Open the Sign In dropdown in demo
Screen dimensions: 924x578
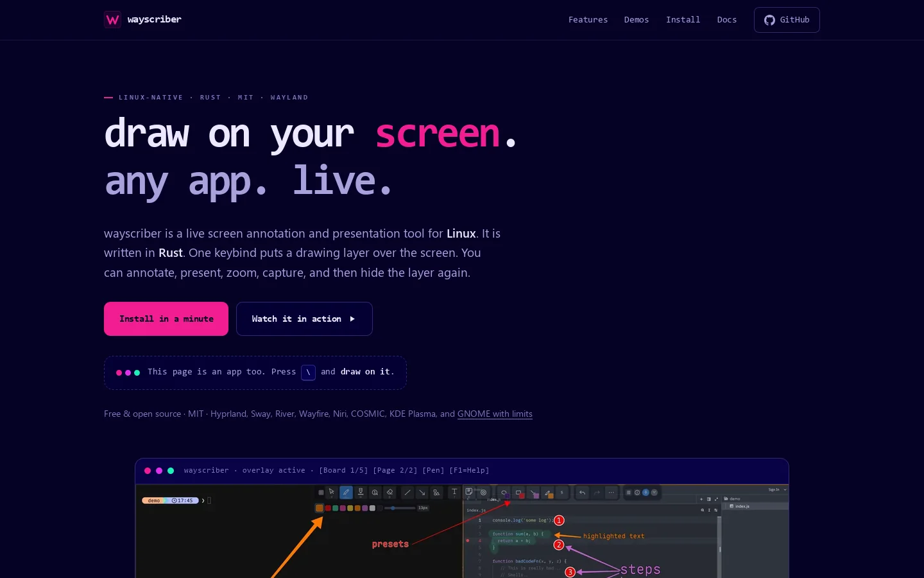point(777,489)
